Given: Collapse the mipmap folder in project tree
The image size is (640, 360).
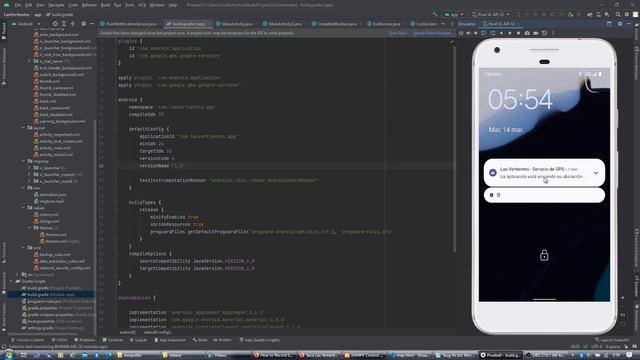Looking at the screenshot, I should pyautogui.click(x=23, y=161).
